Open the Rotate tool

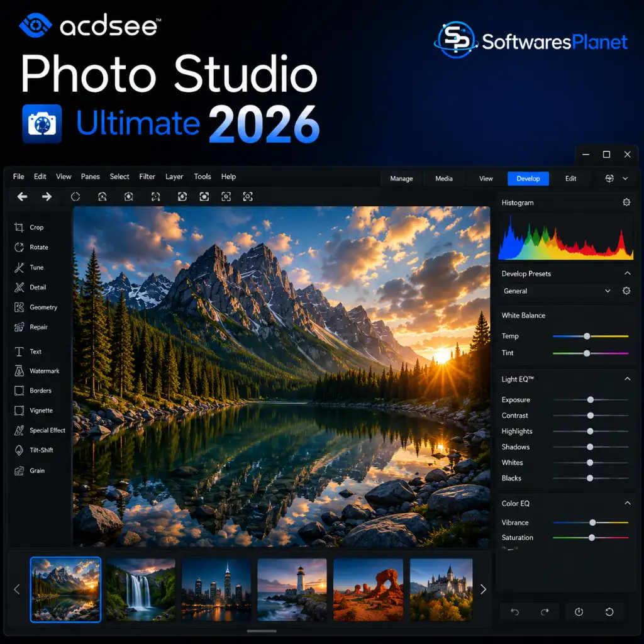(31, 247)
